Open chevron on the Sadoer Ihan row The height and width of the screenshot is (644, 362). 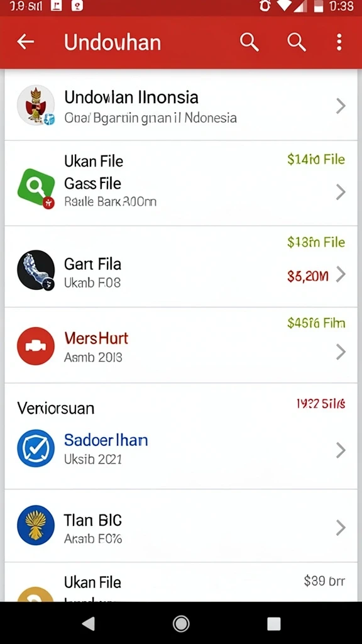tap(341, 450)
